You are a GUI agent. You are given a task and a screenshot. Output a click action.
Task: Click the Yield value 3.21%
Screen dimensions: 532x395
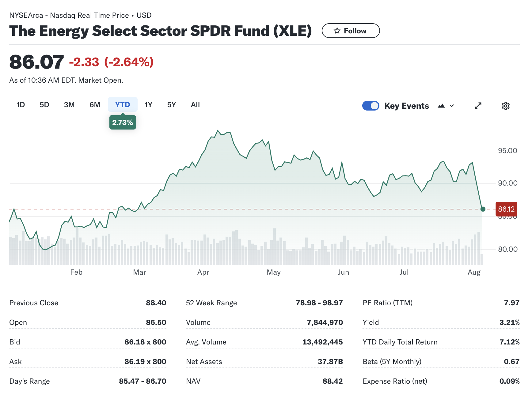(x=509, y=322)
